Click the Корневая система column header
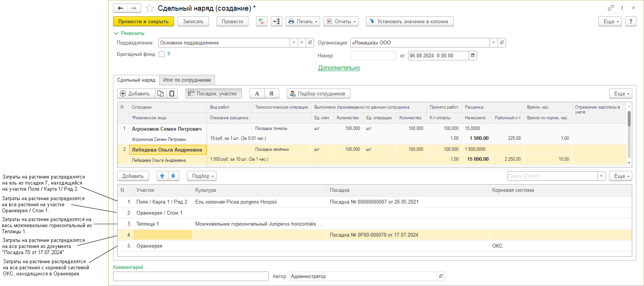The width and height of the screenshot is (644, 286). click(560, 190)
